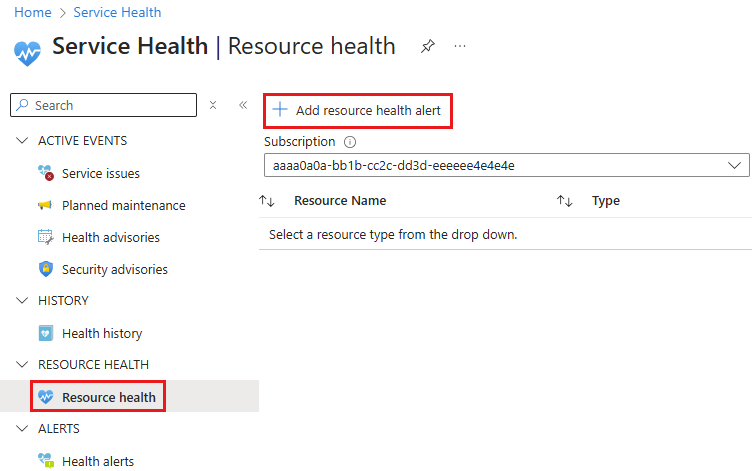752x471 pixels.
Task: Collapse the sidebar with double chevron
Action: click(x=243, y=105)
